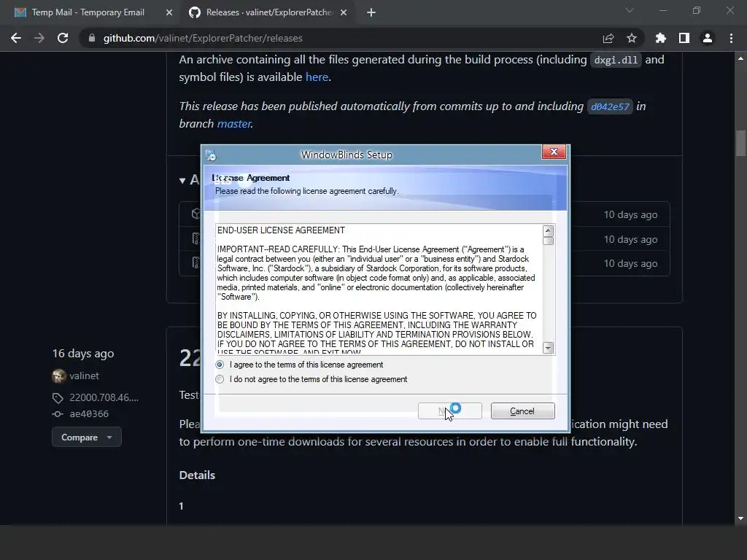Click the license text scroll-up arrow
747x560 pixels.
(549, 231)
